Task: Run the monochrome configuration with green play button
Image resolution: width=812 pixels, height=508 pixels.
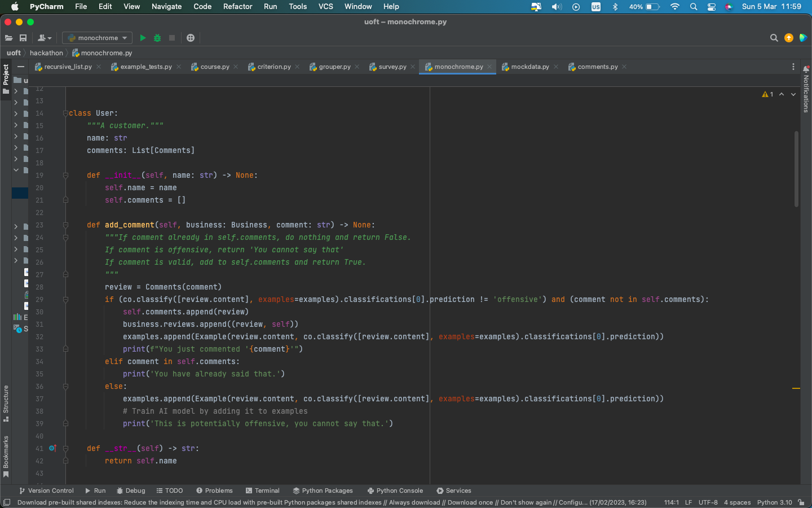Action: tap(143, 38)
